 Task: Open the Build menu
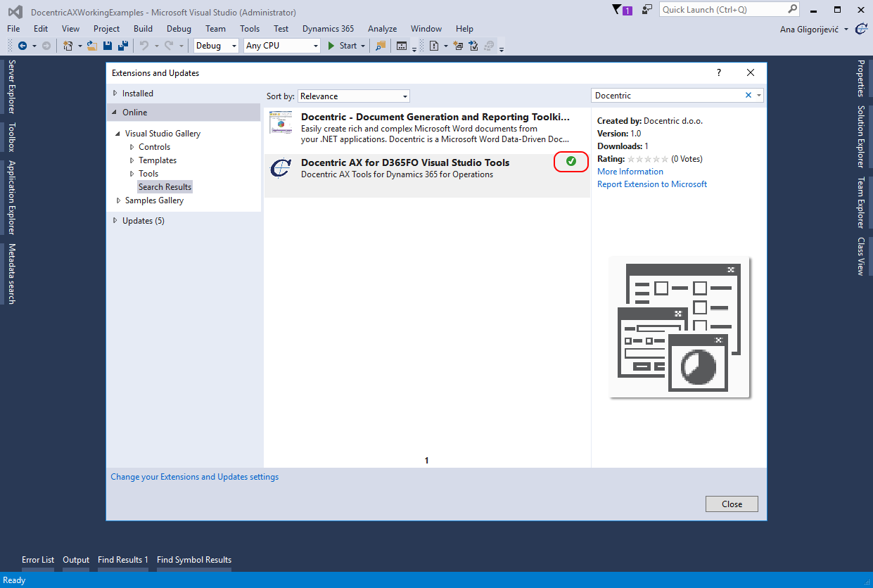[x=143, y=29]
